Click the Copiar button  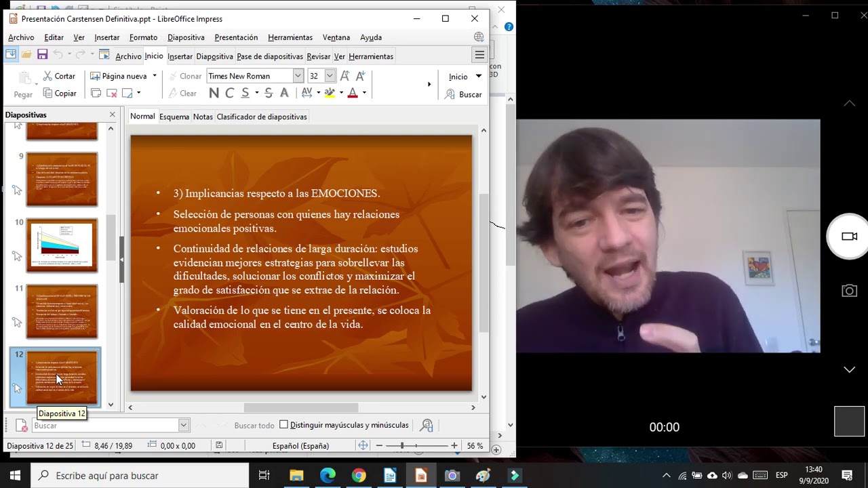(x=59, y=94)
